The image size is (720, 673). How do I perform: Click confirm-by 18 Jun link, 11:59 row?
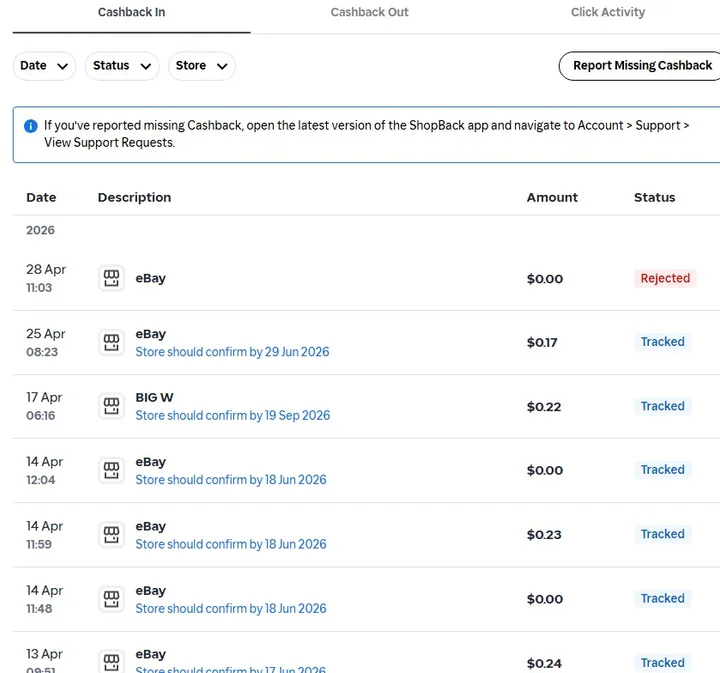[231, 544]
